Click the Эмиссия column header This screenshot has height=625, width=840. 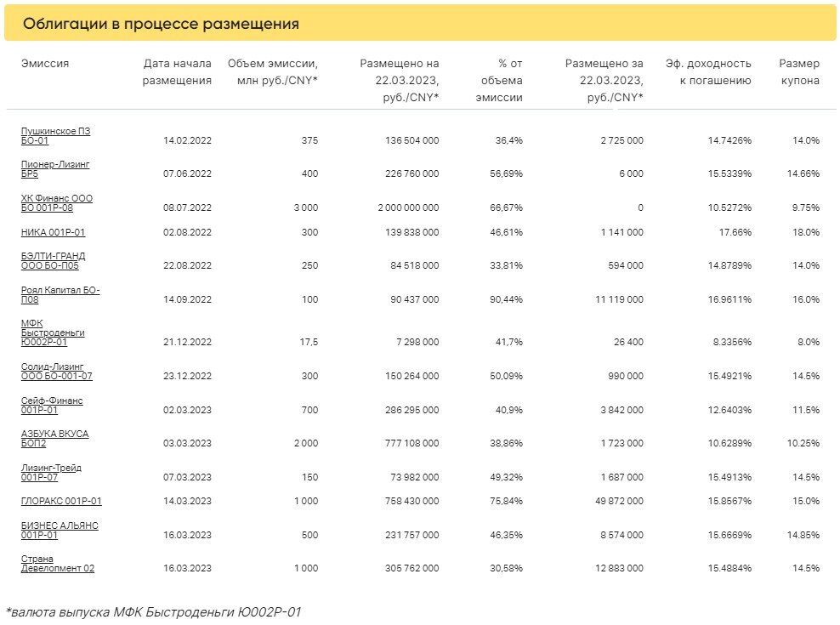(45, 63)
